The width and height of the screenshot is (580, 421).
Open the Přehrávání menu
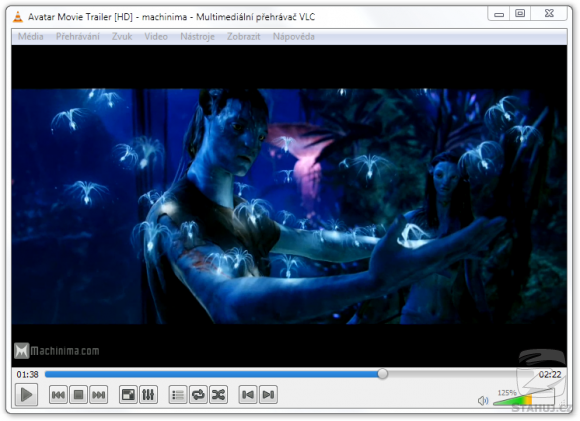point(78,37)
